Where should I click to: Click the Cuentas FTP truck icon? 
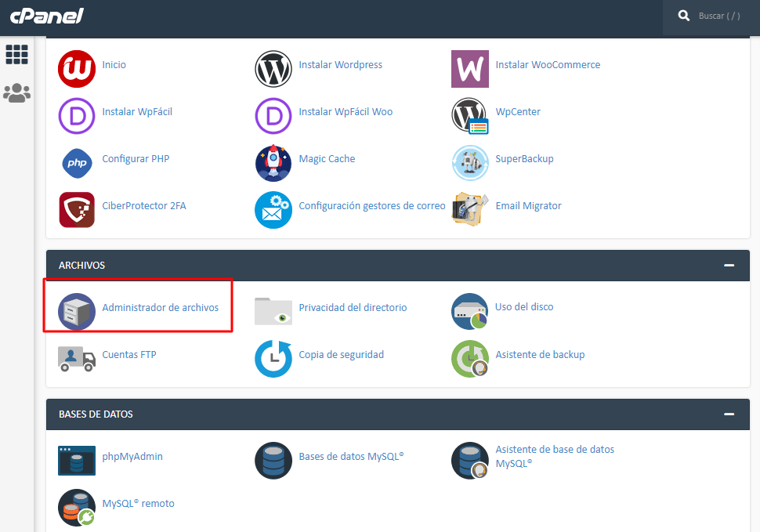click(x=77, y=359)
